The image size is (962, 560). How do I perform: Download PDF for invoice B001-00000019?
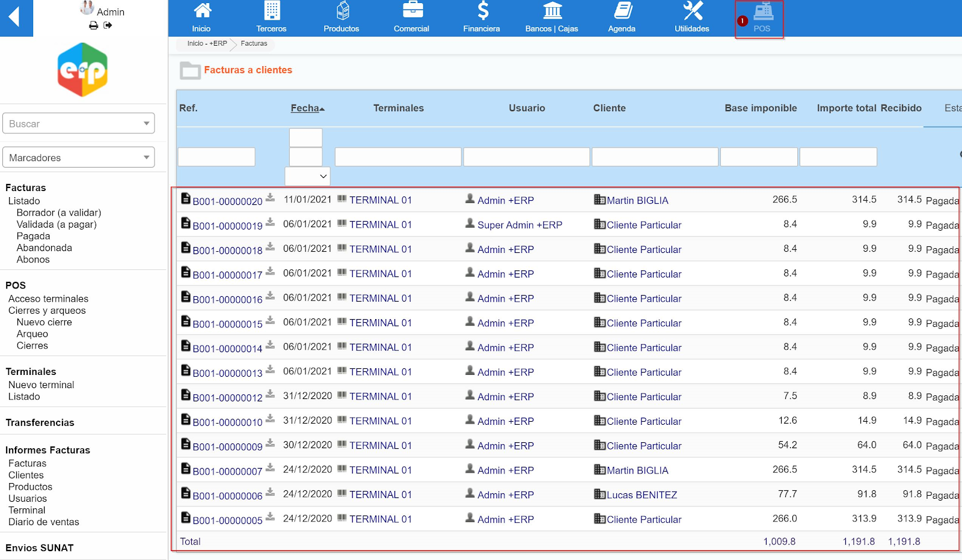[271, 222]
